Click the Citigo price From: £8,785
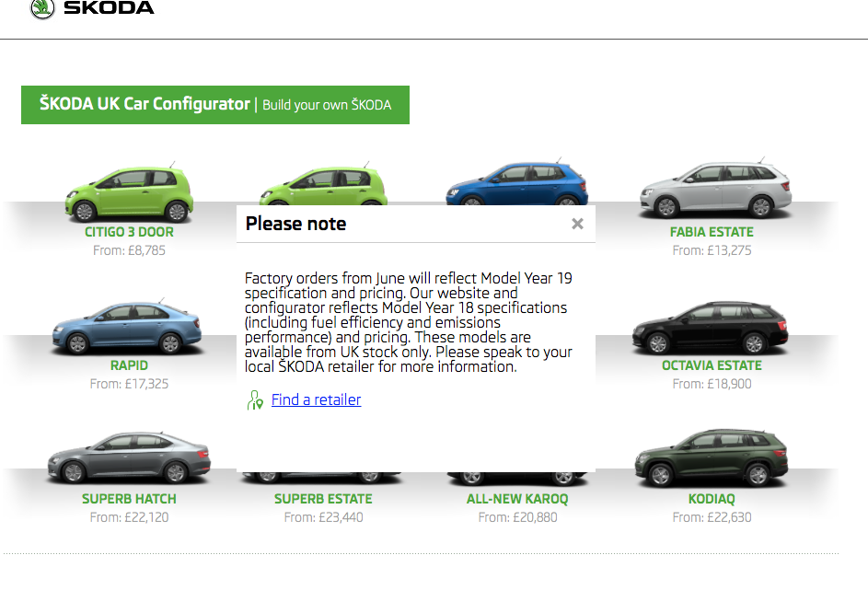This screenshot has height=590, width=868. coord(129,250)
